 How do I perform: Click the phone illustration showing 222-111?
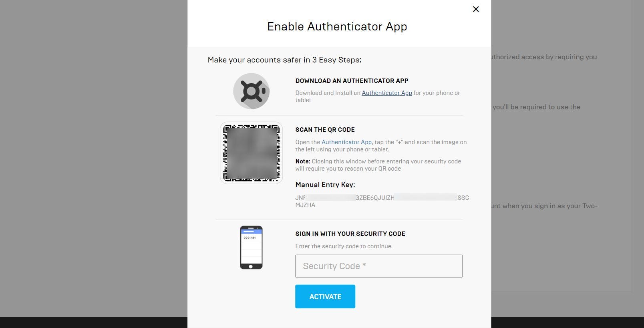(251, 248)
